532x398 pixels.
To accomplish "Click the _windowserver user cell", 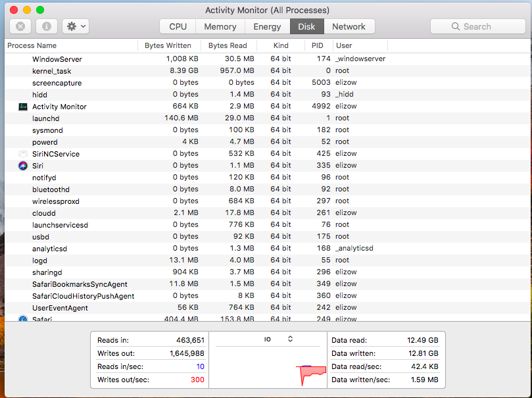I will 360,59.
